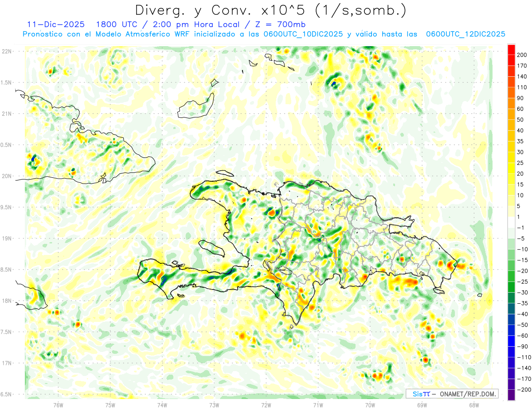Click the positive '110' legend value

[522, 87]
